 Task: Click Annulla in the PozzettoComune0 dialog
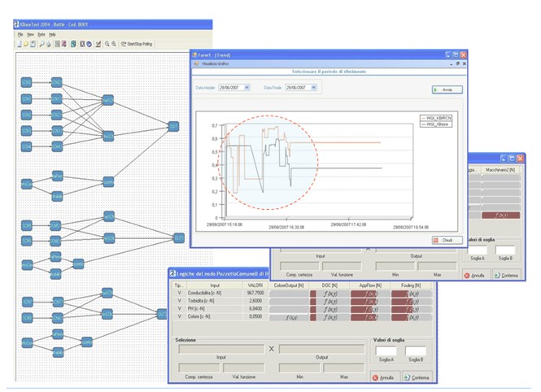(x=385, y=377)
